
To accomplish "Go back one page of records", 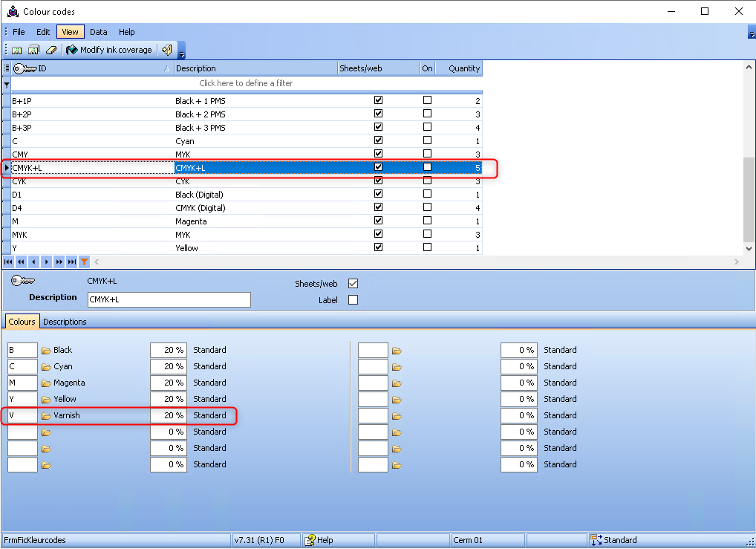I will 21,262.
